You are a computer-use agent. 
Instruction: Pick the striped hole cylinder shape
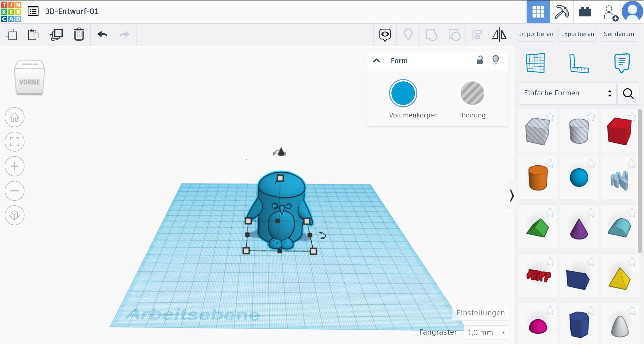(x=579, y=131)
